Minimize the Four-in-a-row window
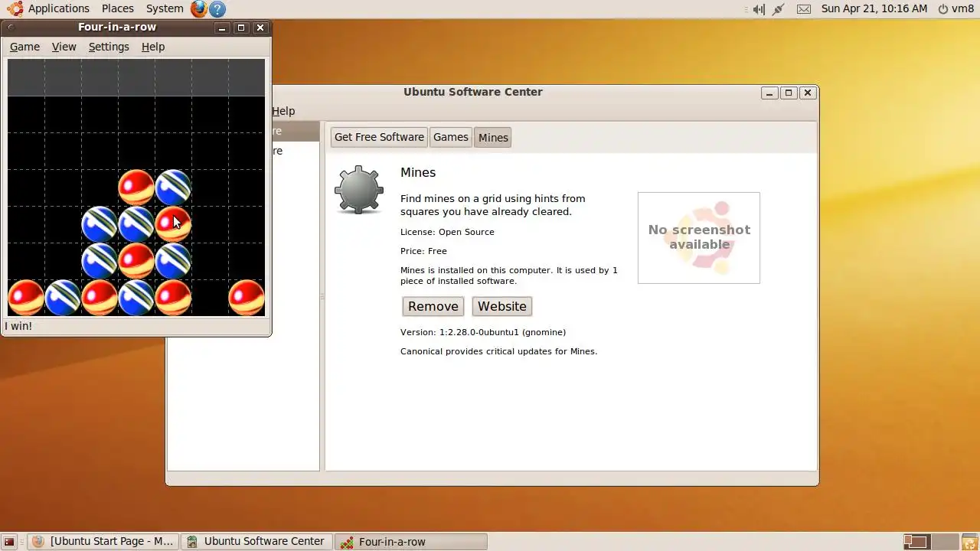This screenshot has height=551, width=980. [x=222, y=28]
